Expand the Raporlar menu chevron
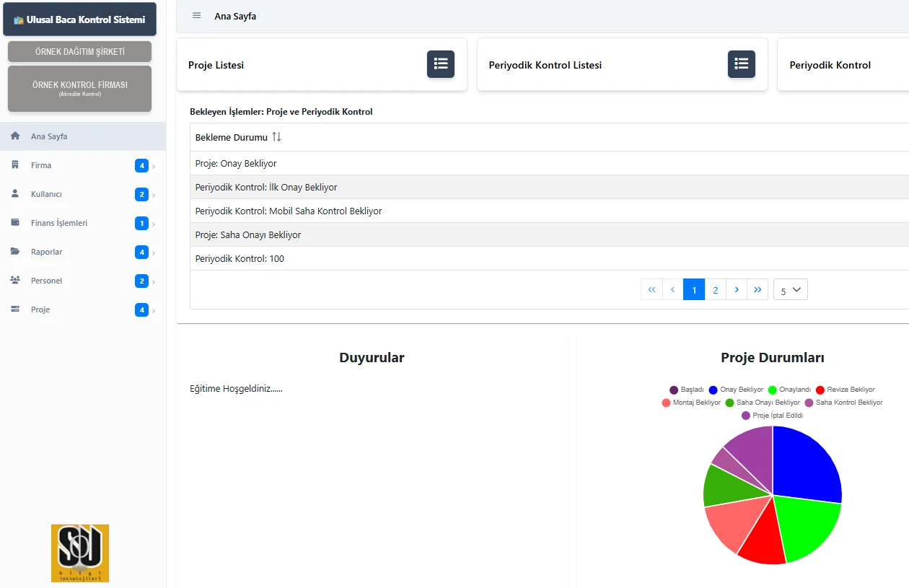The image size is (909, 588). (154, 253)
